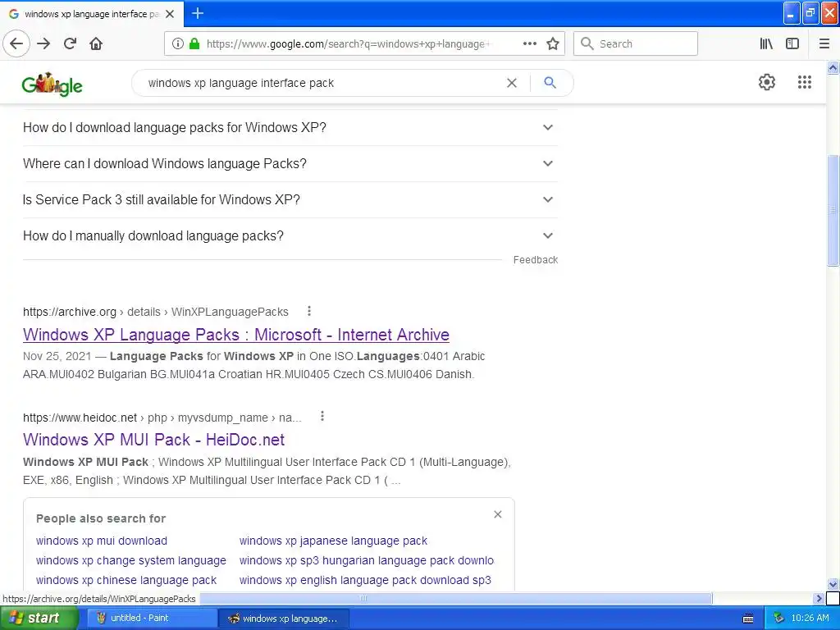Click the horizontal scrollbar right arrow

819,598
